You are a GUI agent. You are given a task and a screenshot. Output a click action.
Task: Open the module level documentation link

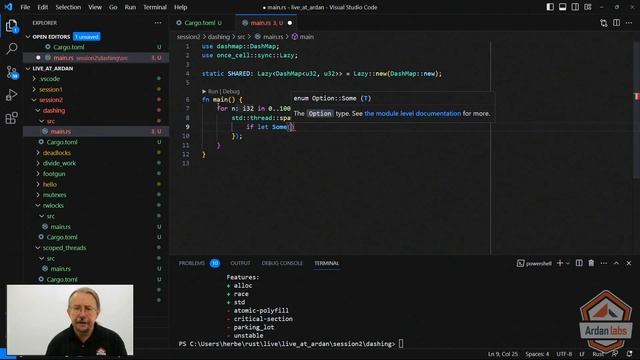(x=412, y=113)
